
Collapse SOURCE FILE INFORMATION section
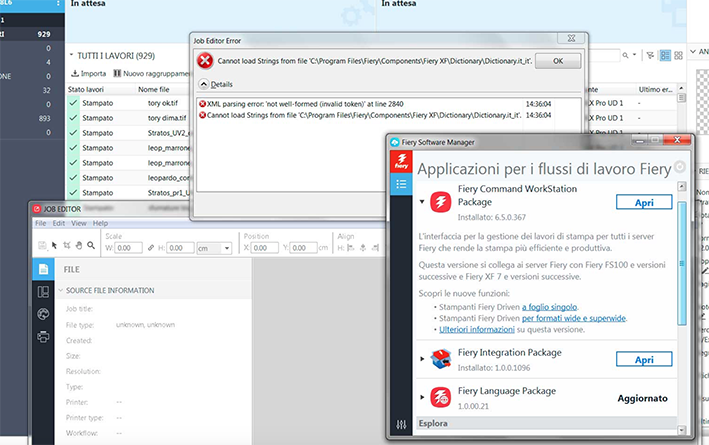coord(61,290)
